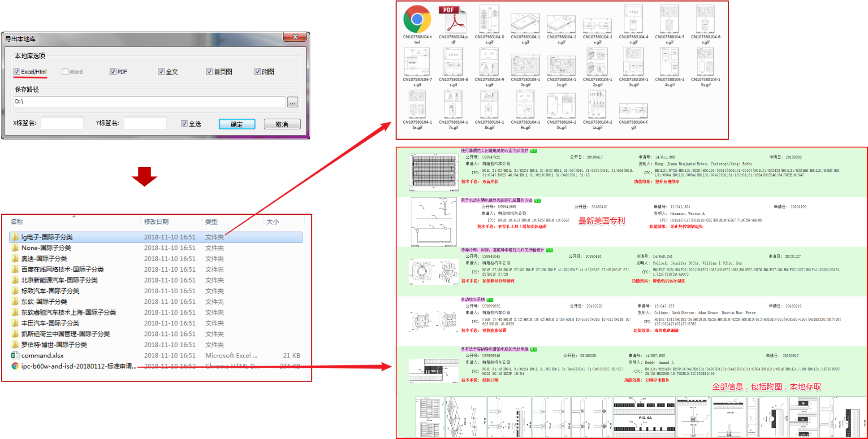Image resolution: width=868 pixels, height=439 pixels.
Task: Toggle the PDF checkbox
Action: click(113, 72)
